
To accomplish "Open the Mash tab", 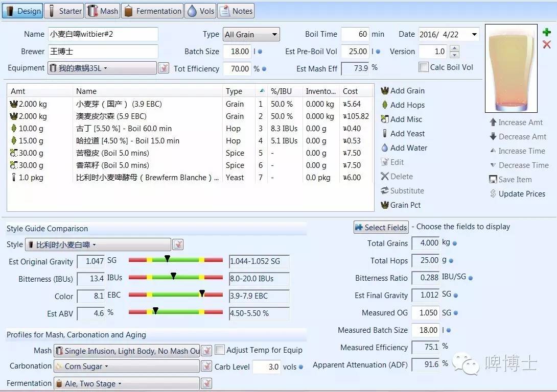I will click(103, 11).
